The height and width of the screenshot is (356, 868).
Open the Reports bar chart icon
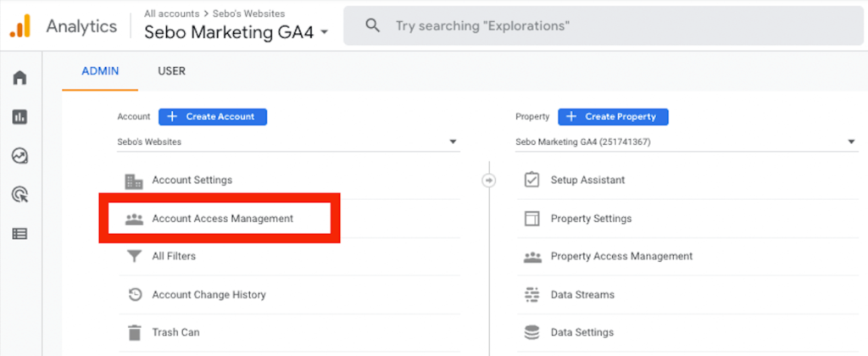pyautogui.click(x=20, y=117)
